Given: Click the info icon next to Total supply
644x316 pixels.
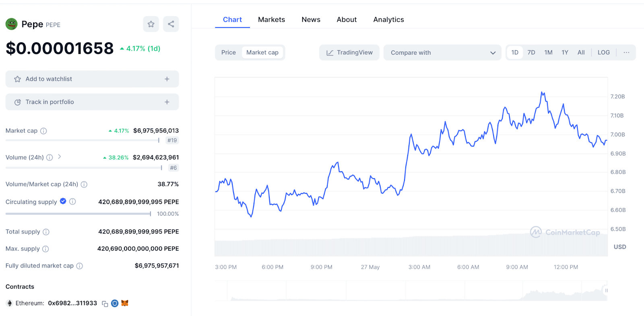Looking at the screenshot, I should point(46,232).
